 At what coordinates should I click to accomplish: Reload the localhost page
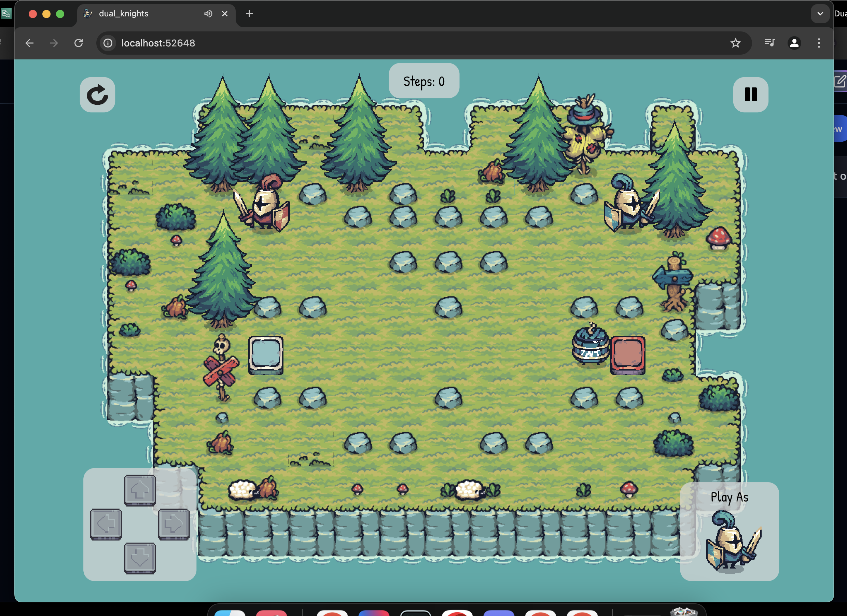[x=79, y=43]
